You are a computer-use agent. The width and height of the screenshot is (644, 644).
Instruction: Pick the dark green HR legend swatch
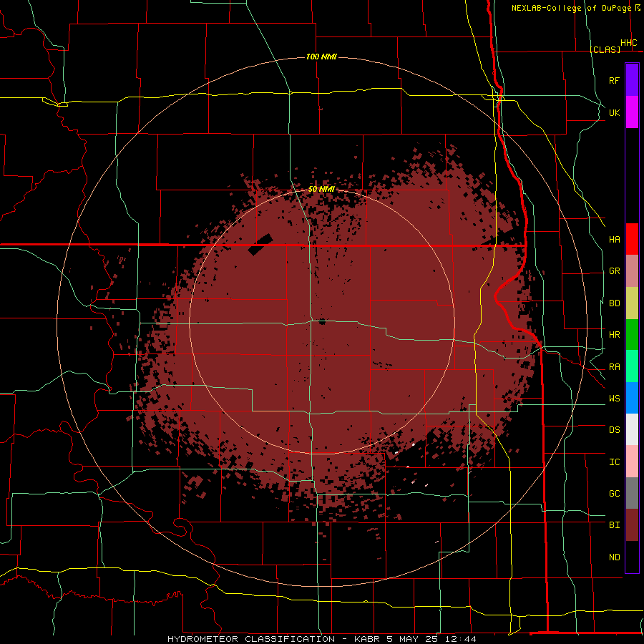pyautogui.click(x=632, y=335)
